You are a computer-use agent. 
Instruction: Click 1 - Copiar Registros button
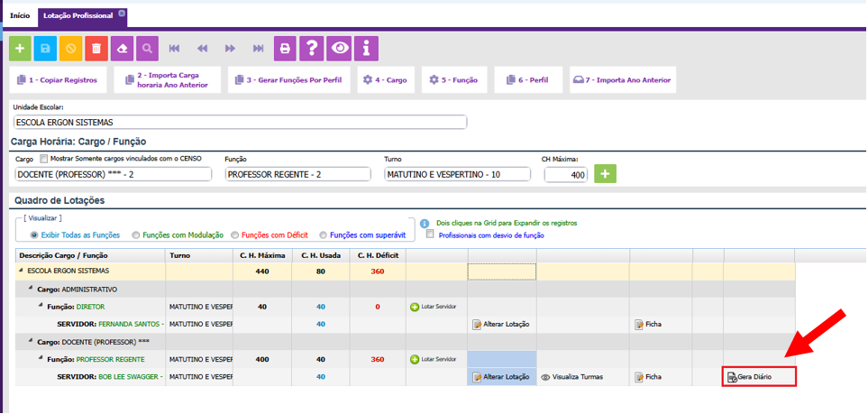coord(58,80)
